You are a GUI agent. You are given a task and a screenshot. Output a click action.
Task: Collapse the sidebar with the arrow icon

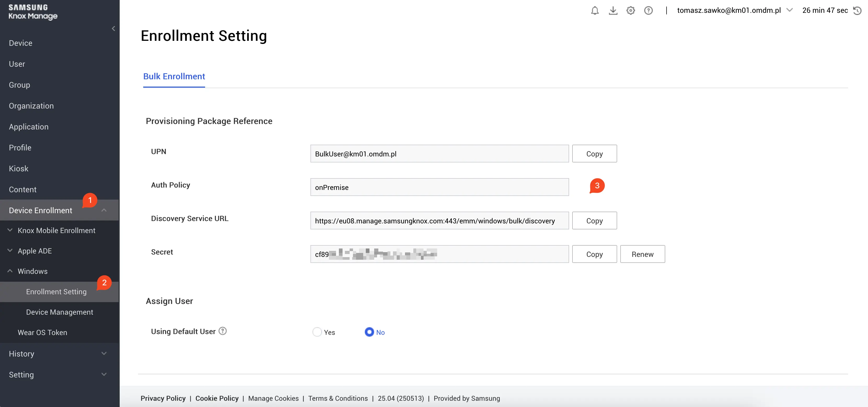(114, 29)
